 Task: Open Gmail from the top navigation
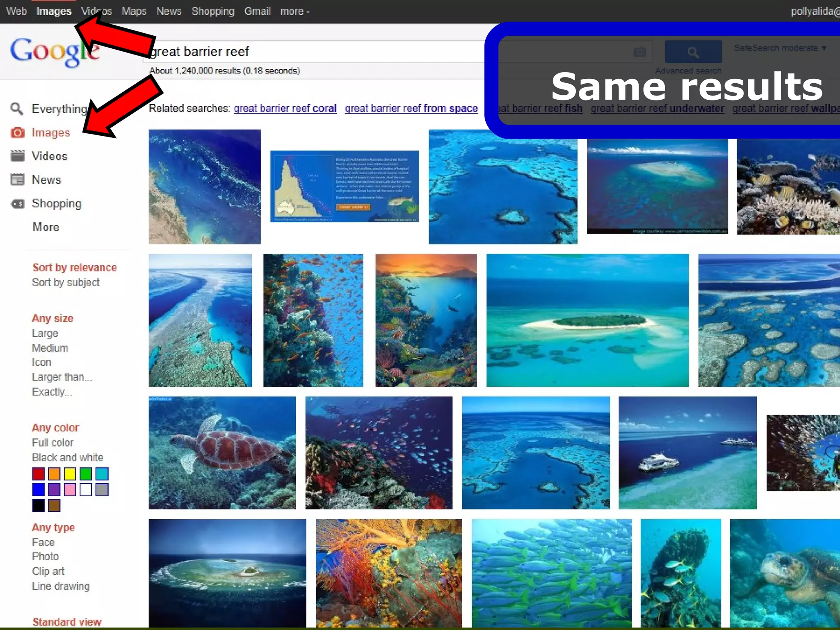257,11
